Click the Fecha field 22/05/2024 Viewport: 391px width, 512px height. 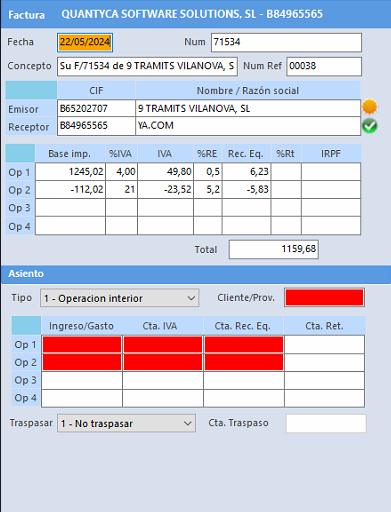[85, 42]
